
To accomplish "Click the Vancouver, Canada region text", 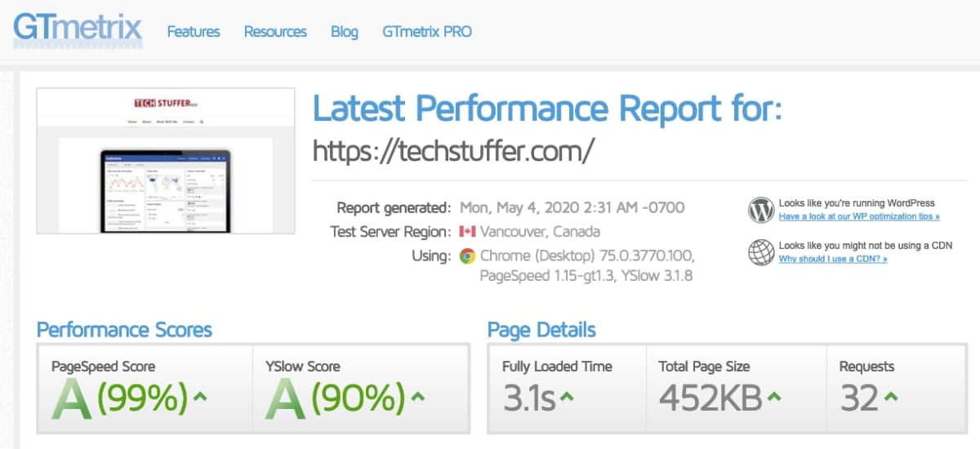I will 541,232.
